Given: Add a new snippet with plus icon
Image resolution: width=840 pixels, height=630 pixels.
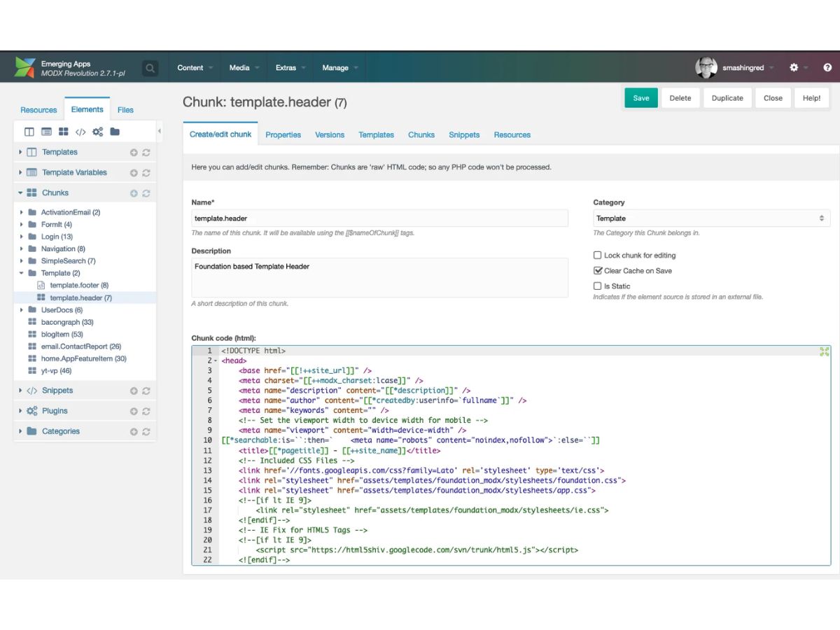Looking at the screenshot, I should (134, 391).
